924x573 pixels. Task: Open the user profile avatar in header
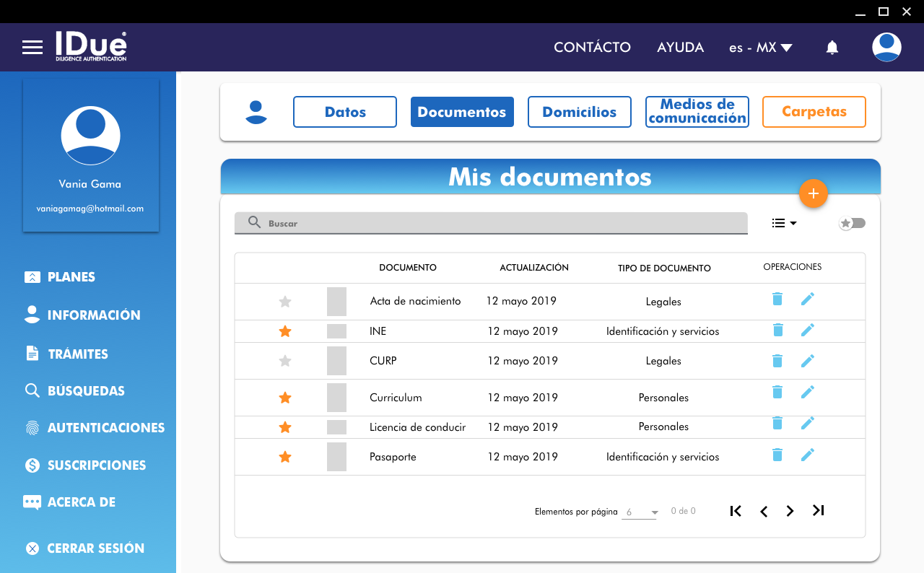click(x=886, y=48)
